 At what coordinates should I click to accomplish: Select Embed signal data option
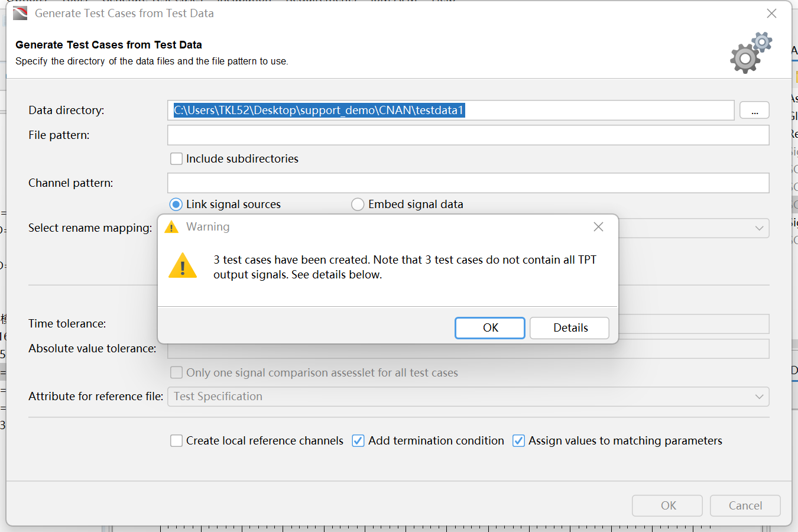coord(358,205)
